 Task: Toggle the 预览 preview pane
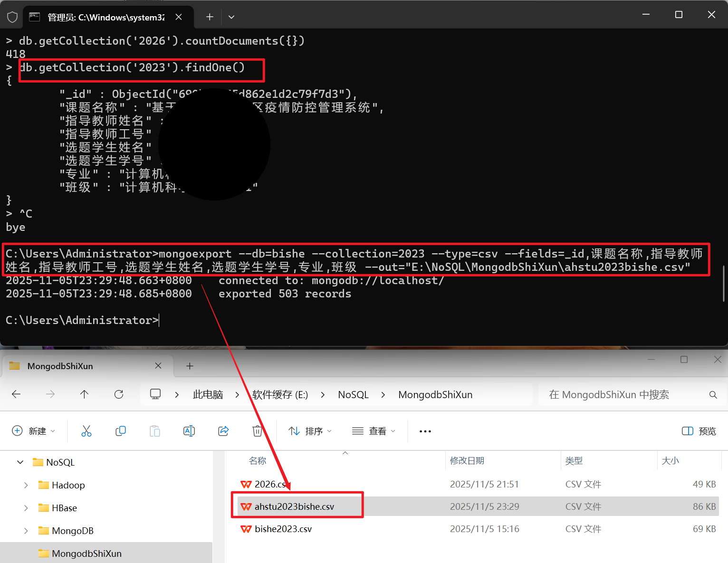tap(699, 431)
